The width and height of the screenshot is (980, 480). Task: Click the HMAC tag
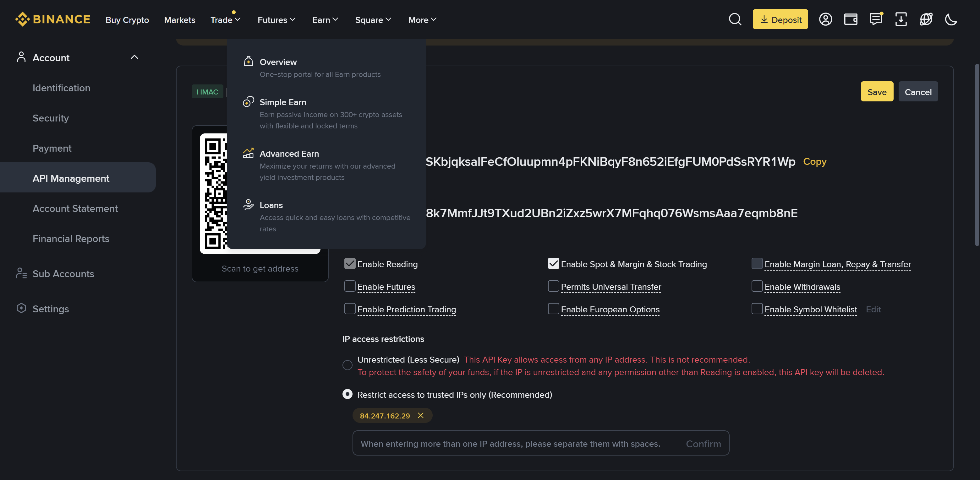tap(207, 92)
